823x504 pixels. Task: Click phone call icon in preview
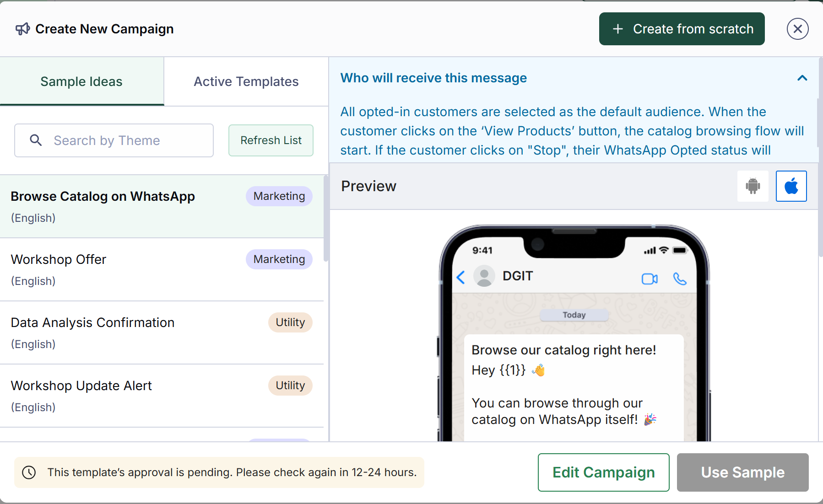[x=680, y=279]
